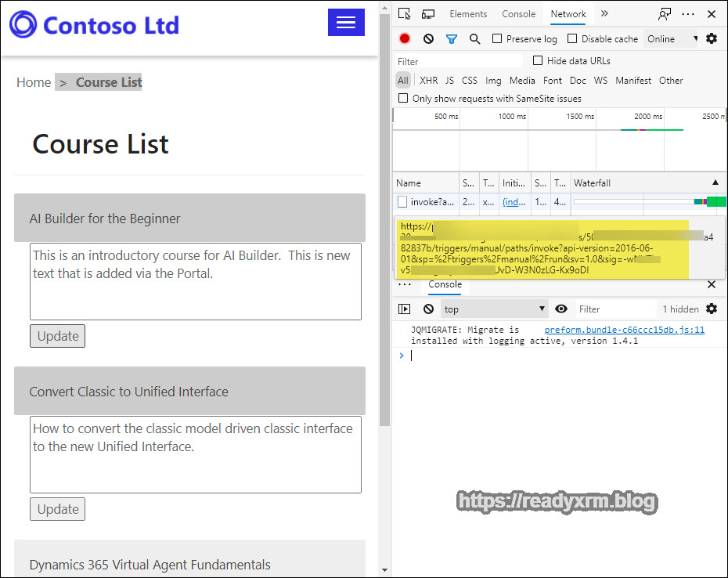
Task: Toggle the network filter funnel icon
Action: pyautogui.click(x=452, y=39)
